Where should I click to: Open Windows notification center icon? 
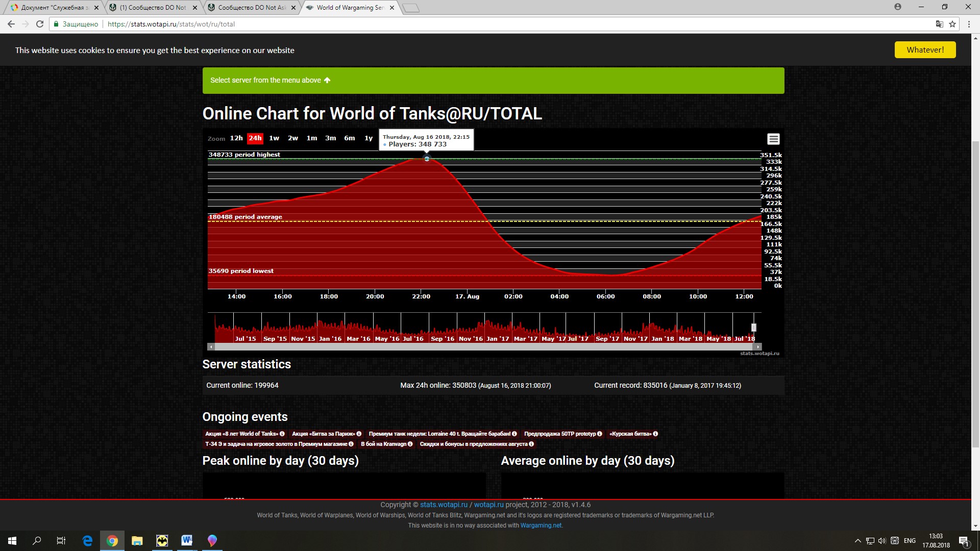pyautogui.click(x=964, y=541)
